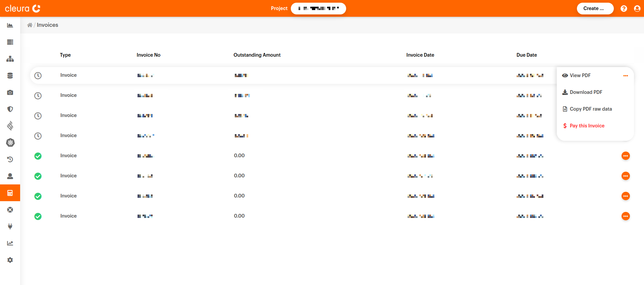
Task: Click the history clock-arrow sidebar icon
Action: 10,160
